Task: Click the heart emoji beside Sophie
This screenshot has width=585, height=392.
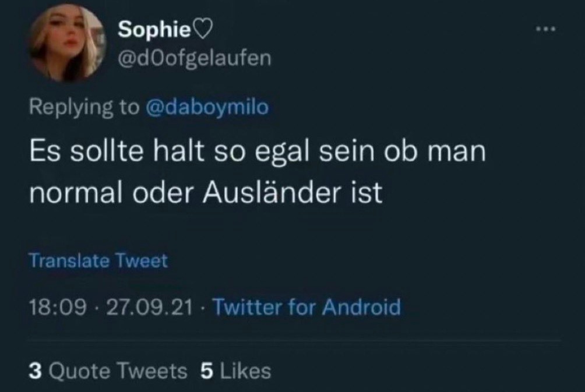Action: pos(207,30)
